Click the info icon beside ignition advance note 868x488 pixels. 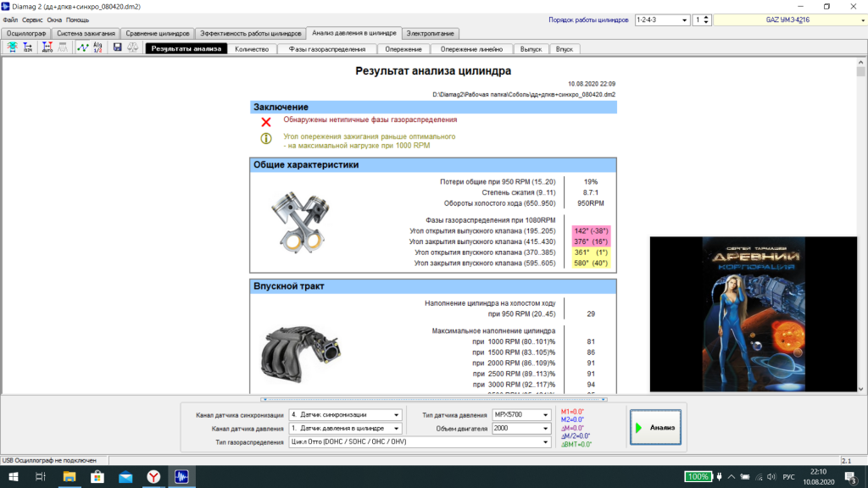pyautogui.click(x=266, y=138)
